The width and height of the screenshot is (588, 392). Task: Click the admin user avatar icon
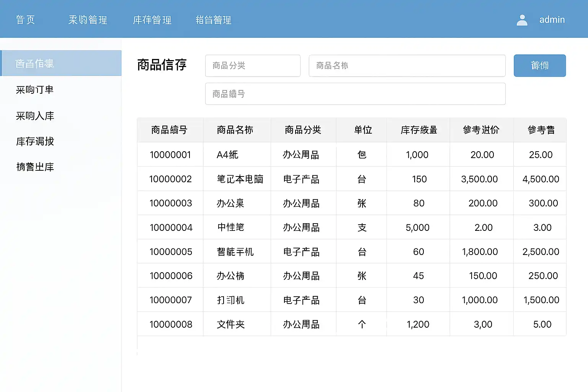click(522, 20)
